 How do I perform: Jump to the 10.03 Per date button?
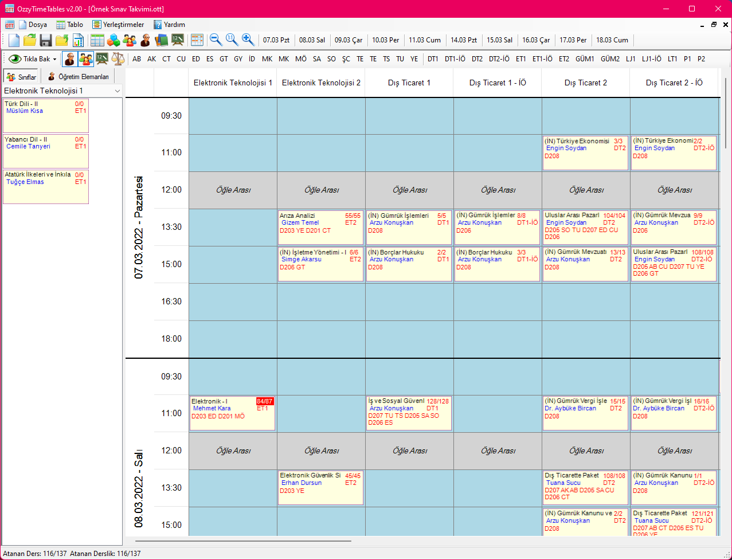(x=385, y=40)
